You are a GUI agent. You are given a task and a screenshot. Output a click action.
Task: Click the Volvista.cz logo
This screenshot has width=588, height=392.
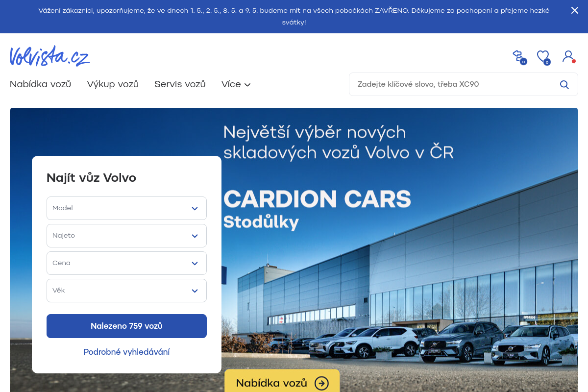pyautogui.click(x=49, y=55)
